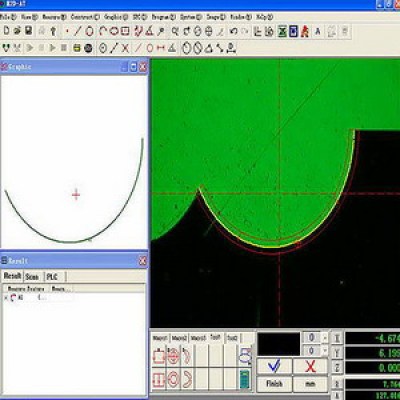Click the red figure icon
This screenshot has height=400, width=400.
[x=305, y=32]
